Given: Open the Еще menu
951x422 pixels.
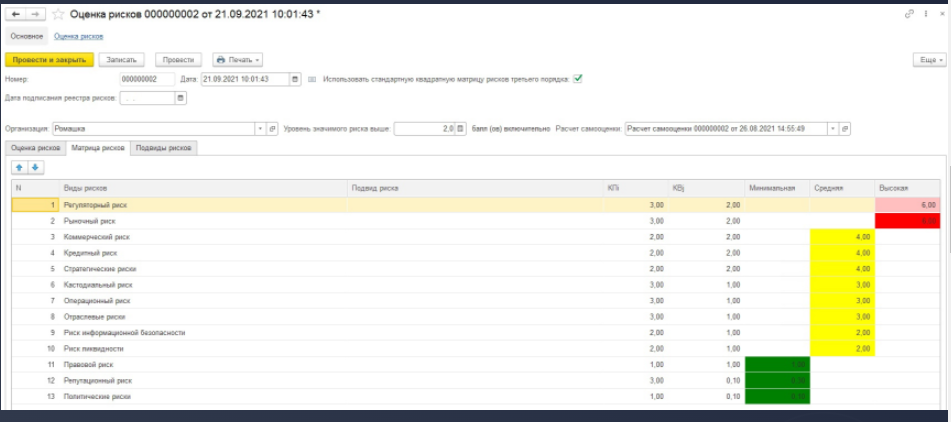Looking at the screenshot, I should (x=930, y=60).
